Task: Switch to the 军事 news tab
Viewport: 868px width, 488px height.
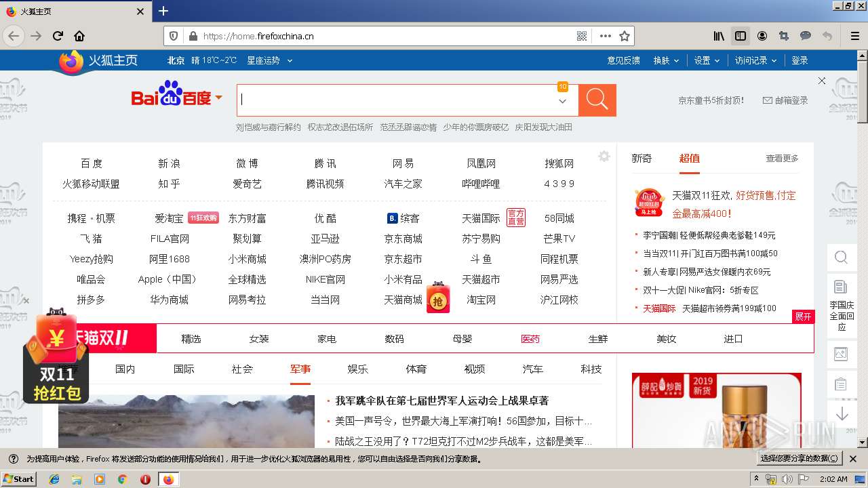Action: [x=300, y=369]
